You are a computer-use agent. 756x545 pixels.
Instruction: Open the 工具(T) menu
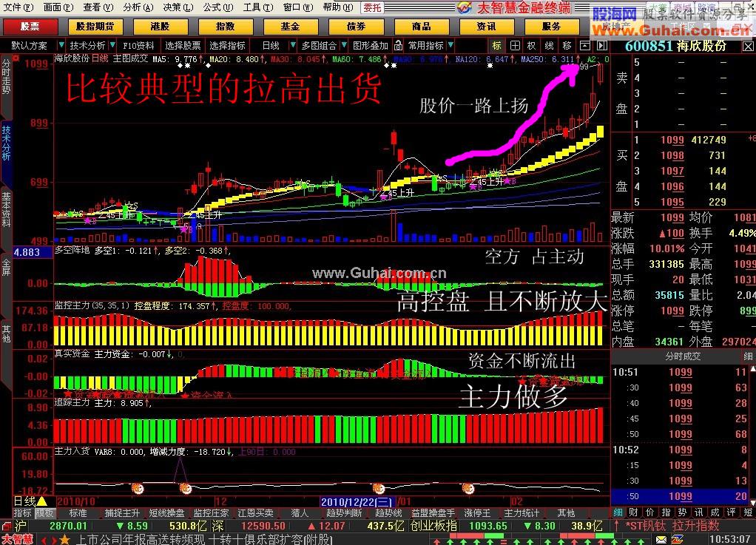[258, 7]
